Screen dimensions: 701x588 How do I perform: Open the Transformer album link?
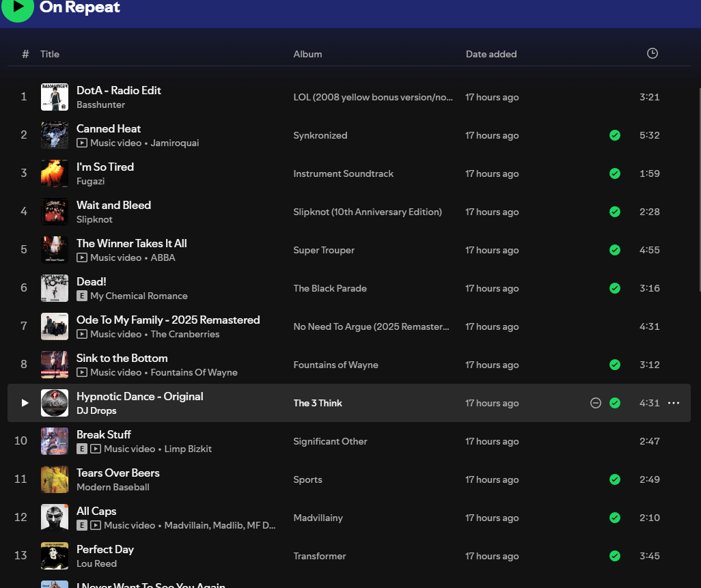[320, 557]
